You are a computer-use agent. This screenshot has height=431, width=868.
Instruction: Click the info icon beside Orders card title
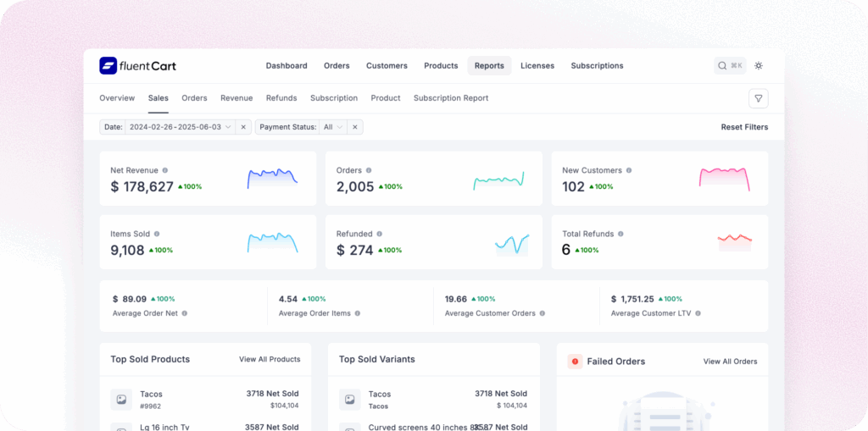369,170
